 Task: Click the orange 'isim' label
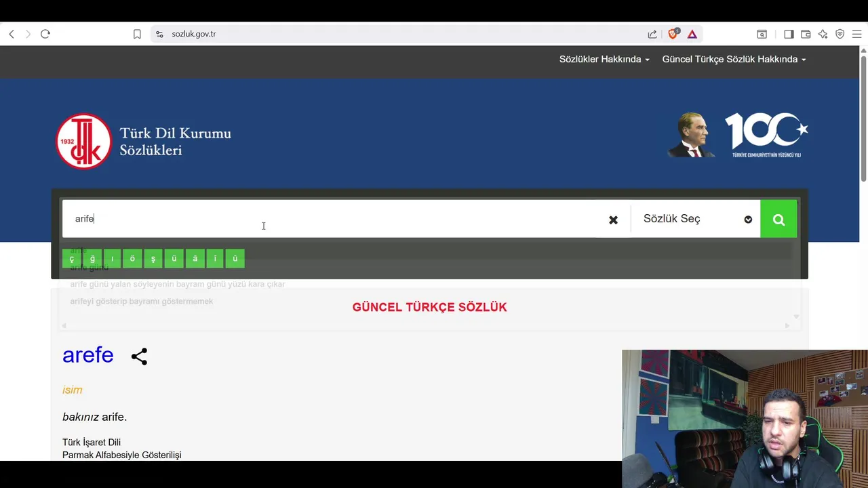(73, 390)
